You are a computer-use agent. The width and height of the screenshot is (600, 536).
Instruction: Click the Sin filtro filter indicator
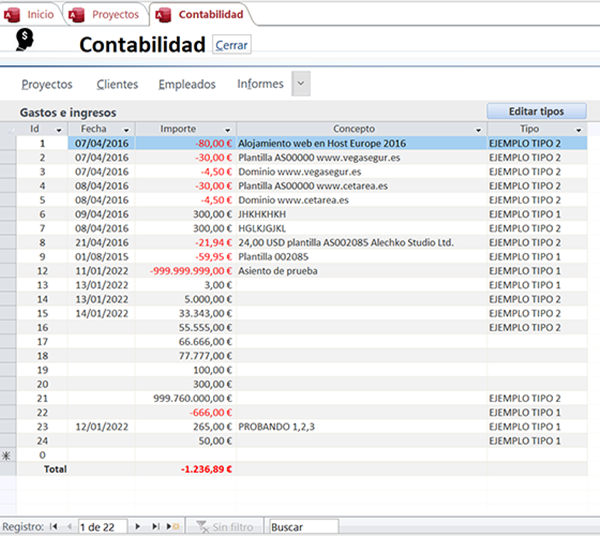click(x=225, y=526)
